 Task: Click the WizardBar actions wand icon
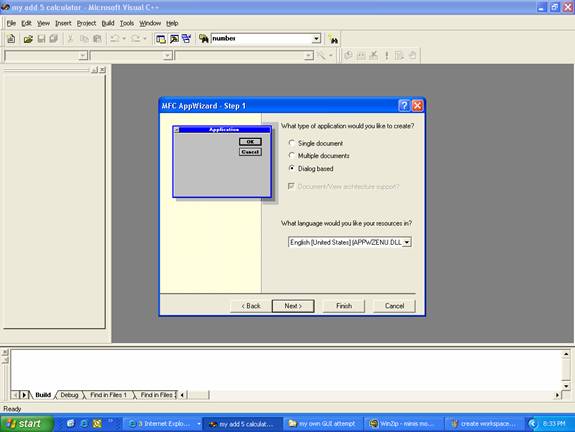[x=322, y=55]
